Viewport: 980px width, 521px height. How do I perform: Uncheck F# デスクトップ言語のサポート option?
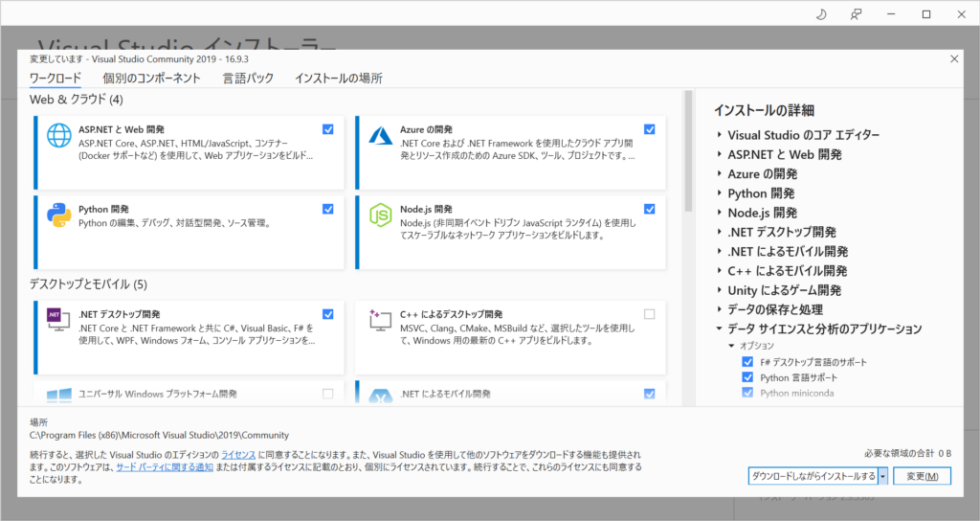[747, 361]
